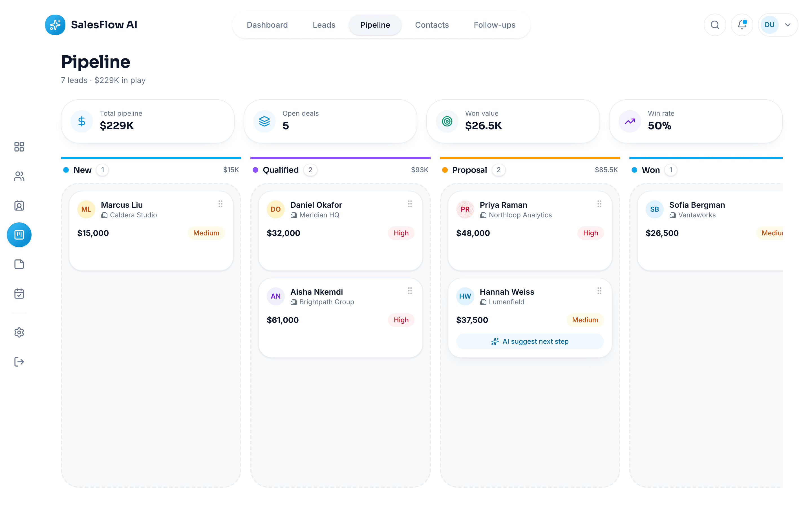The image size is (812, 508).
Task: Click the active sidebar pipeline board icon
Action: [19, 235]
